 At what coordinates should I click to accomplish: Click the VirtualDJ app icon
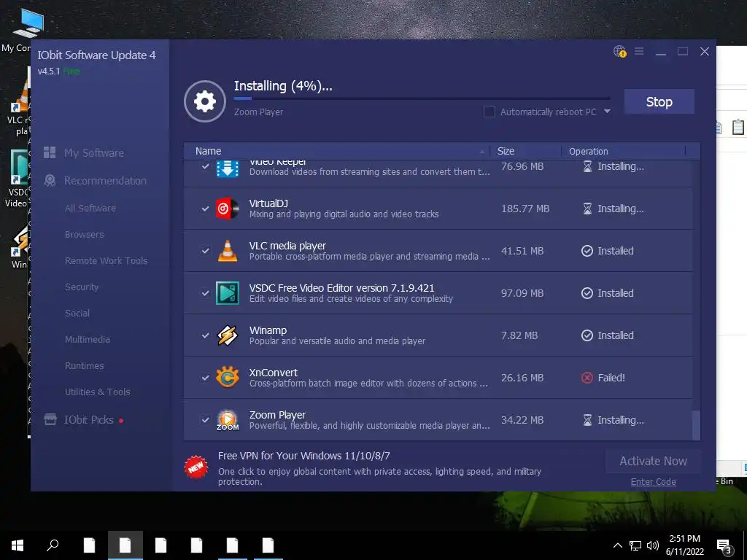[228, 209]
